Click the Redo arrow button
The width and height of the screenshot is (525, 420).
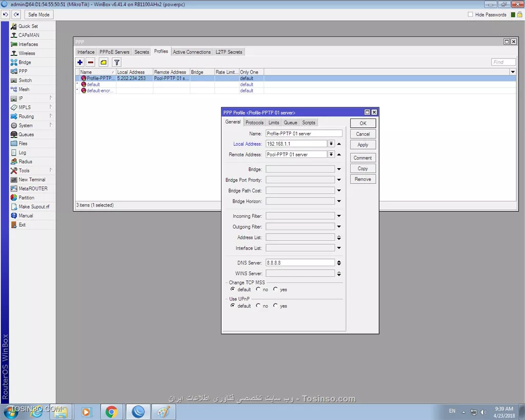[16, 15]
